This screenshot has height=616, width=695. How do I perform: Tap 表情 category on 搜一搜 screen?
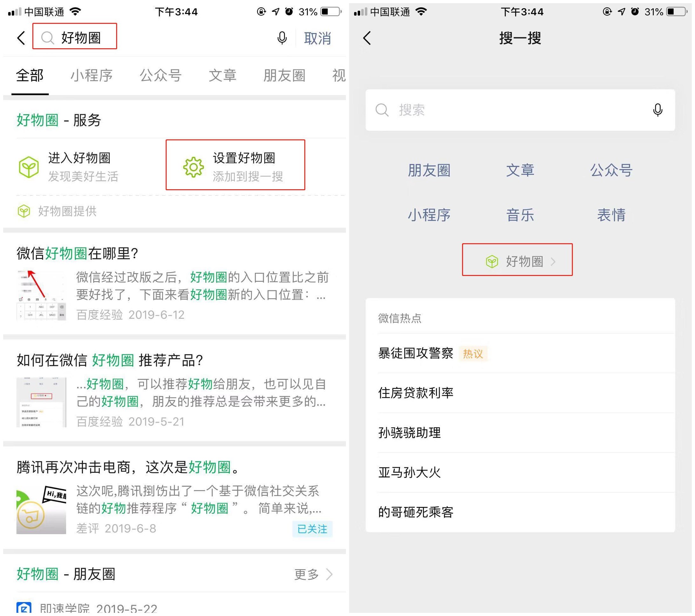(x=611, y=215)
